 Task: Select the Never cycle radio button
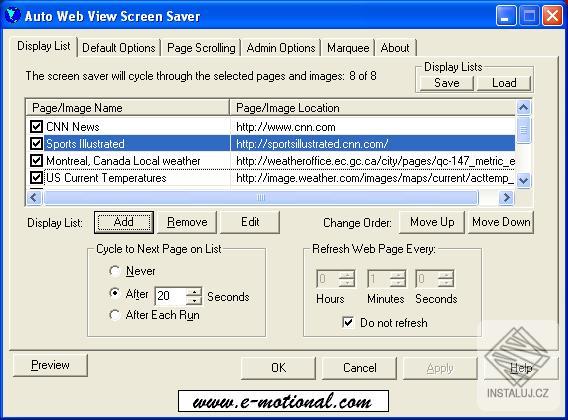click(x=114, y=271)
